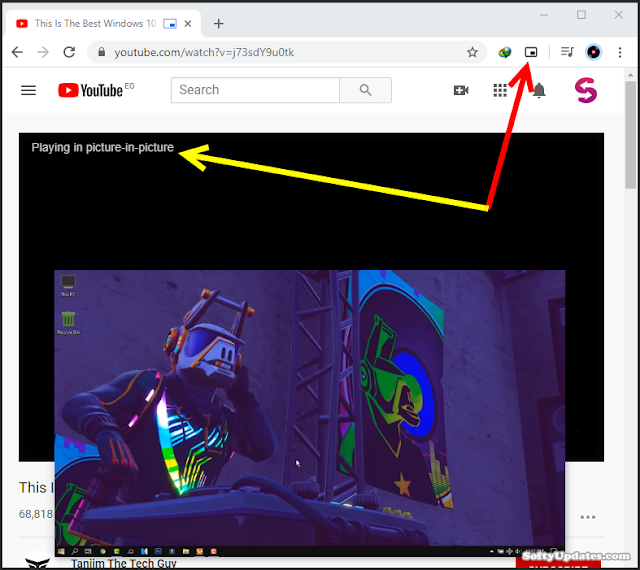Click the scrollbar up arrow
640x570 pixels.
coord(631,75)
